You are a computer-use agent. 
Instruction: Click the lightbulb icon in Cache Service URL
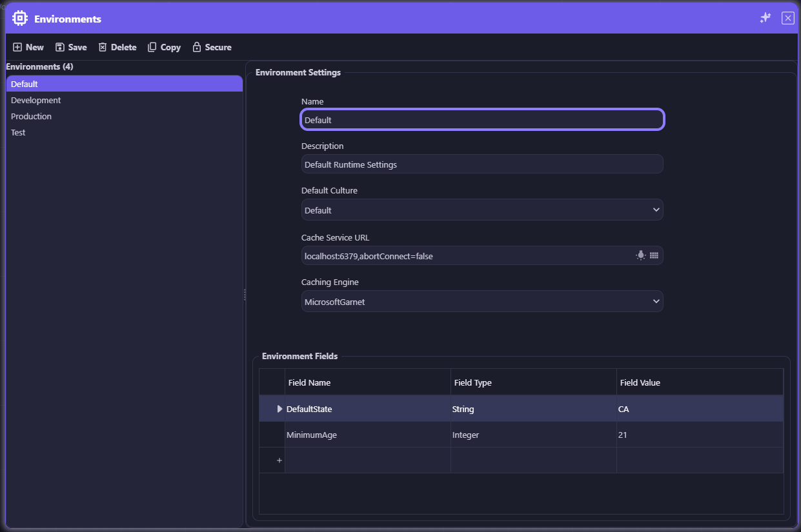coord(640,255)
